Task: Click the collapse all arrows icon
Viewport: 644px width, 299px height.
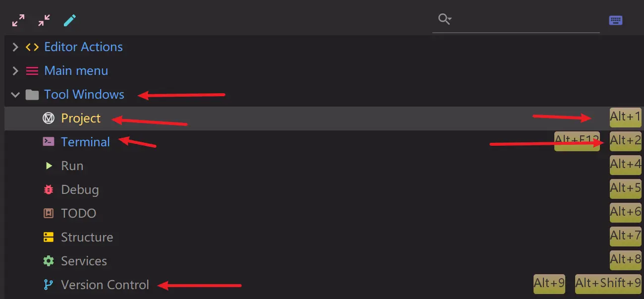Action: (x=44, y=20)
